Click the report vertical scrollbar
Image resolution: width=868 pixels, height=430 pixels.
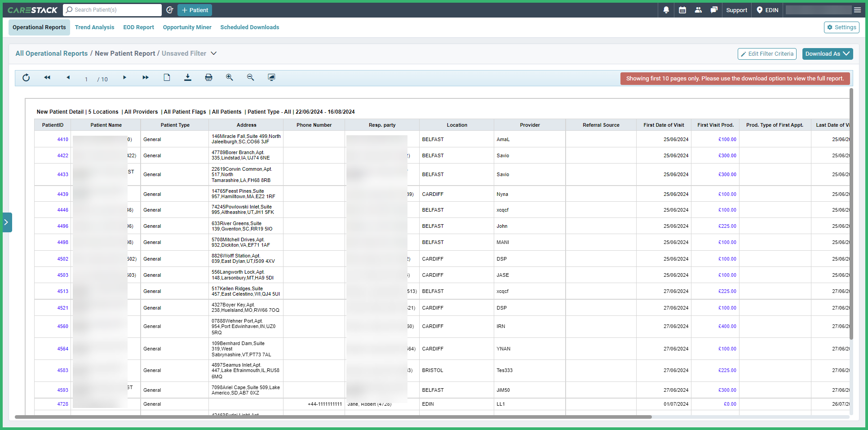[851, 214]
